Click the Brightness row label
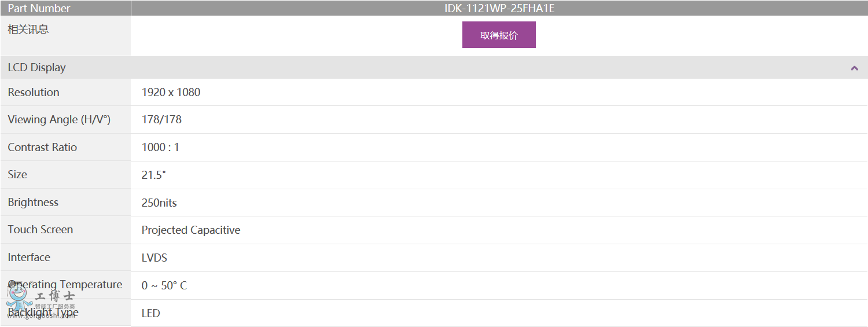 pyautogui.click(x=33, y=203)
